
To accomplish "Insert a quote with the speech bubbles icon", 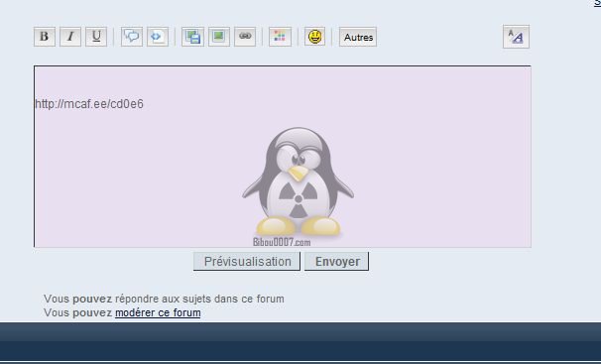I will click(x=132, y=37).
